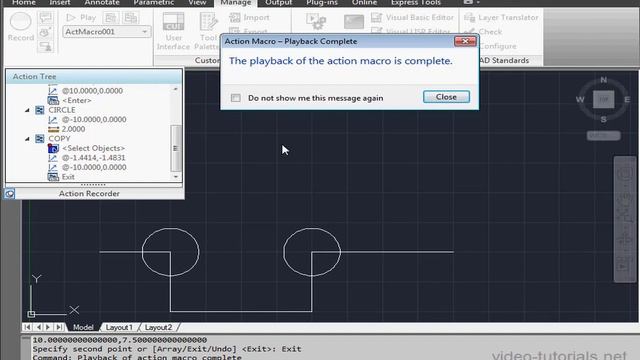Click the pin icon beside Action Recorder
The image size is (640, 360).
9,194
